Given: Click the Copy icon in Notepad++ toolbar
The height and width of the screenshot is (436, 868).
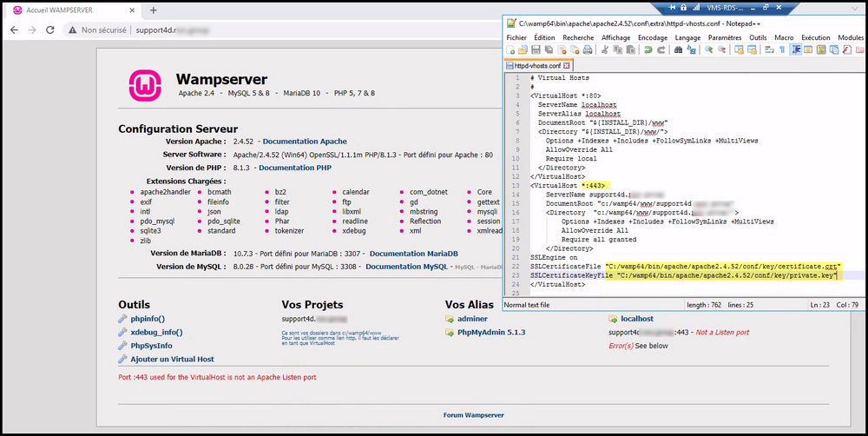Looking at the screenshot, I should [618, 50].
